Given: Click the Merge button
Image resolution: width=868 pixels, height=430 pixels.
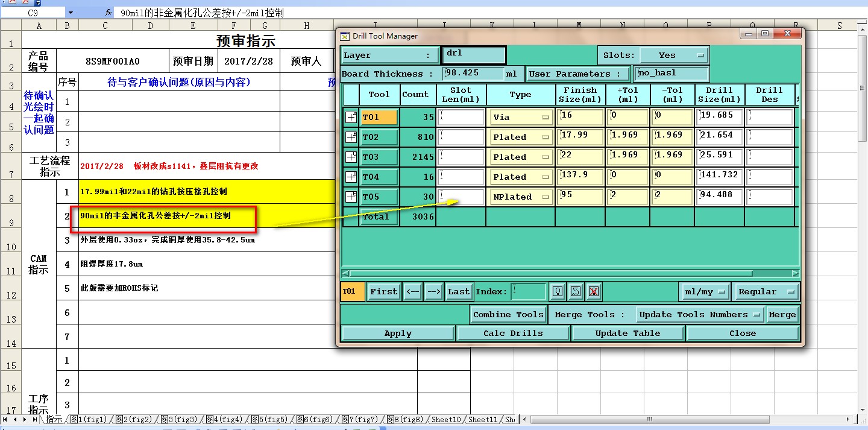Looking at the screenshot, I should click(782, 314).
